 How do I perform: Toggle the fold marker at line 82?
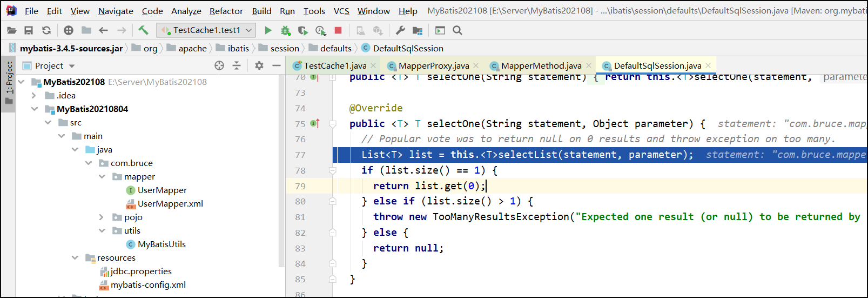tap(333, 233)
